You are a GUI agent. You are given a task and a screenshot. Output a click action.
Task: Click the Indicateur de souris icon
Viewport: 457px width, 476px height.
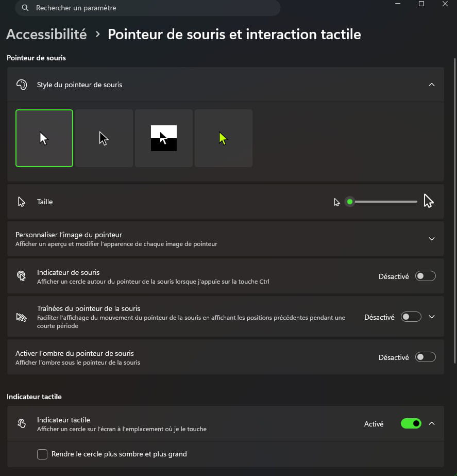point(22,276)
